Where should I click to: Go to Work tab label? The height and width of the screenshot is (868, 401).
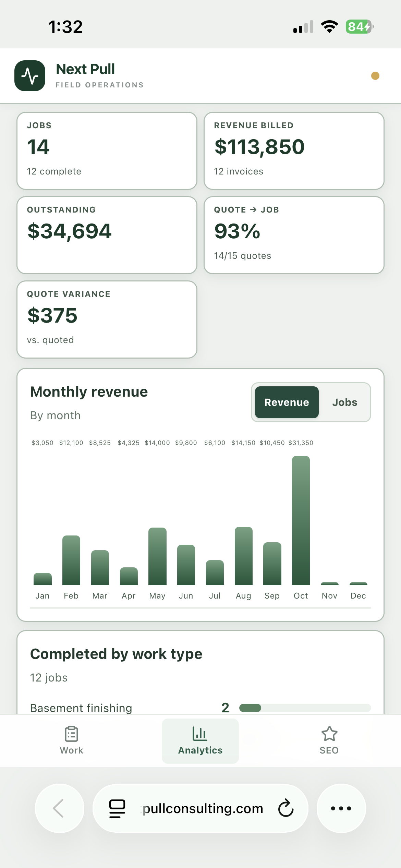click(72, 750)
